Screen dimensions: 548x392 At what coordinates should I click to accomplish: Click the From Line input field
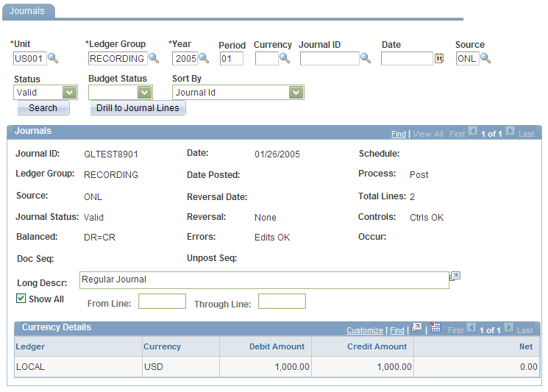pyautogui.click(x=162, y=301)
